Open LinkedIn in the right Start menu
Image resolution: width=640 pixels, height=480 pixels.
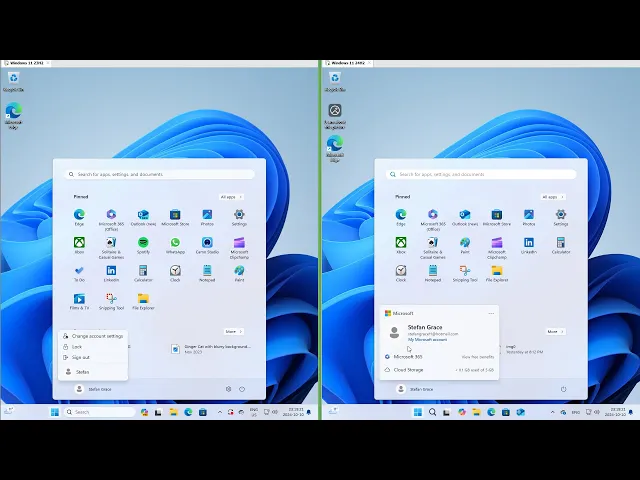tap(529, 245)
